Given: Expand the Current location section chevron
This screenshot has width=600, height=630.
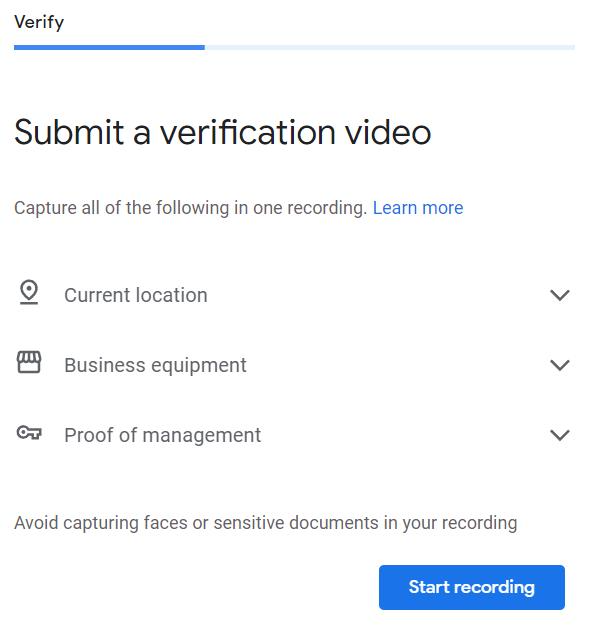Looking at the screenshot, I should tap(560, 295).
